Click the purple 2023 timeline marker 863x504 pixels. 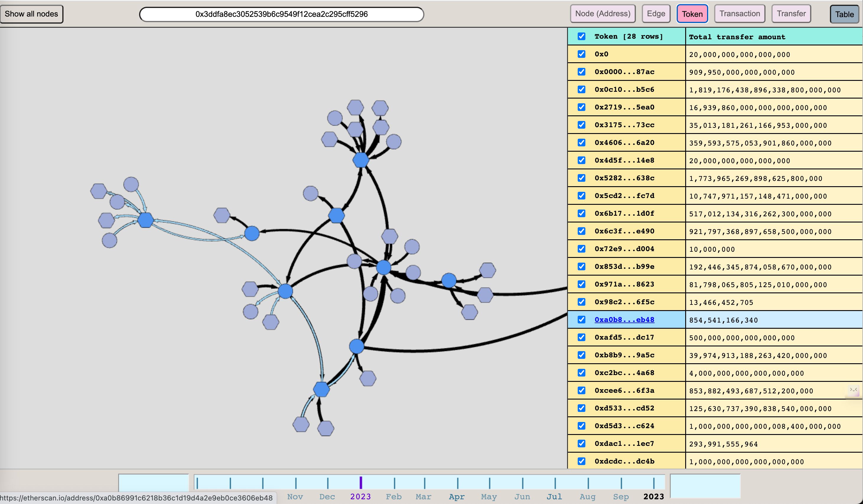tap(361, 483)
